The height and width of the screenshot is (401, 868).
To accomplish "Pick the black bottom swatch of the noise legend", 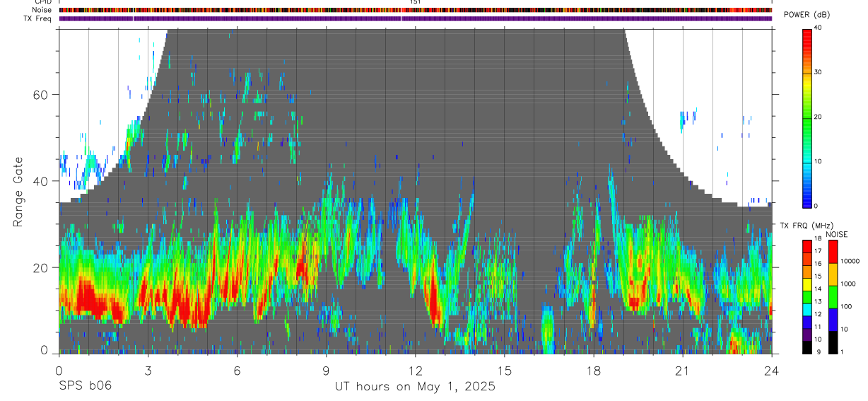I will pyautogui.click(x=832, y=342).
